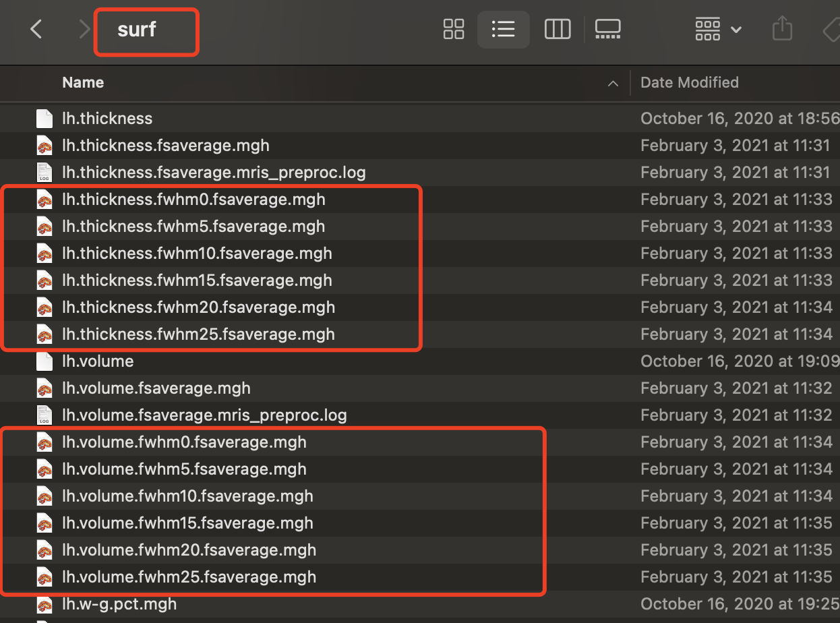Click date of lh.volume row, October 16 19:09
The image size is (840, 623).
740,361
